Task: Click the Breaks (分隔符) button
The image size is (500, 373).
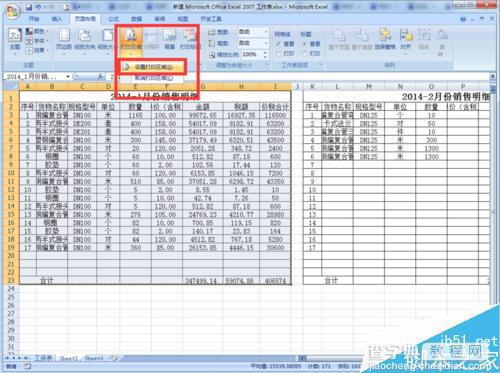Action: 151,40
